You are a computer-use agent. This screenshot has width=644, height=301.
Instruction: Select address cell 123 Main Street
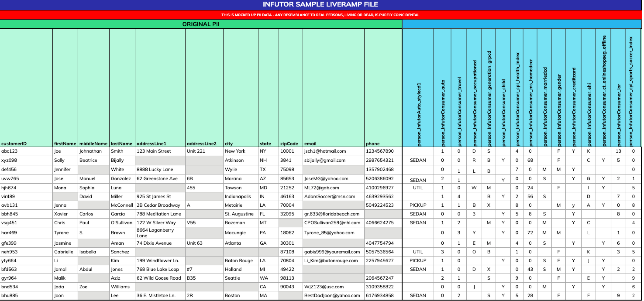tap(160, 151)
